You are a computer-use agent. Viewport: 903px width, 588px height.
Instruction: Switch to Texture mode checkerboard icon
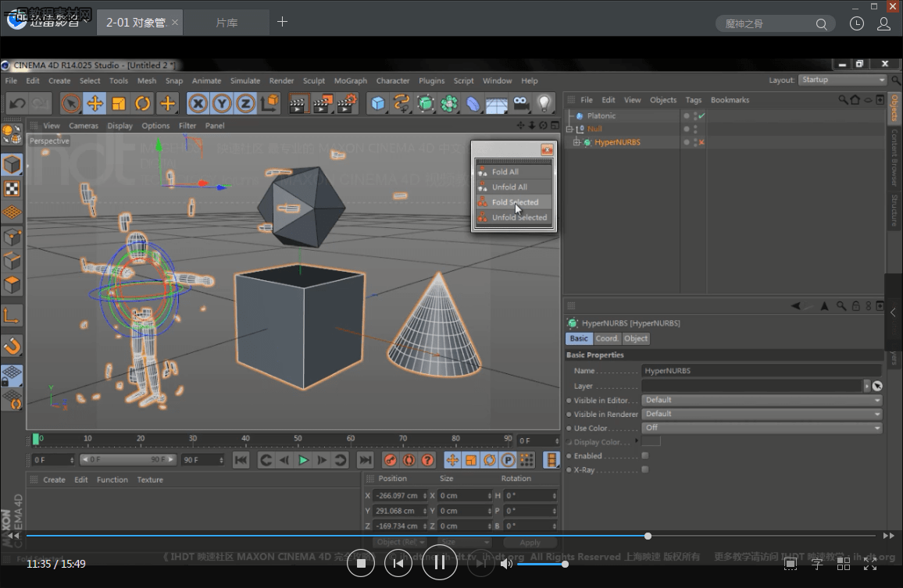pos(12,189)
